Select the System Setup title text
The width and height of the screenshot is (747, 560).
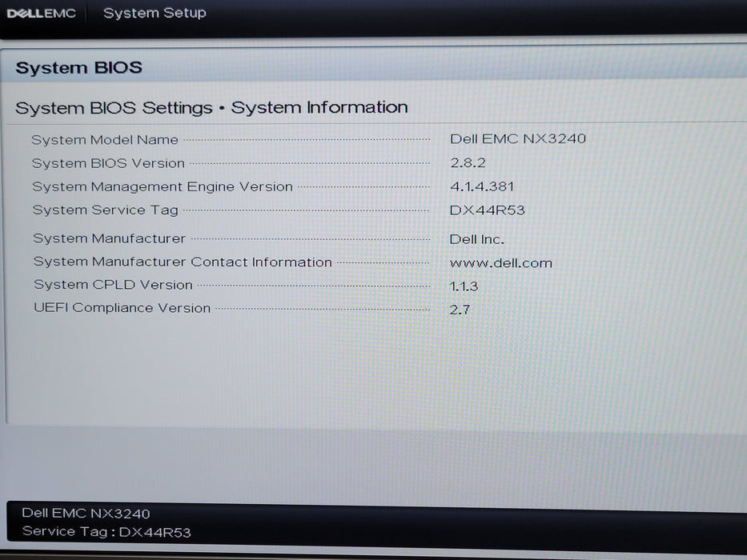(155, 13)
